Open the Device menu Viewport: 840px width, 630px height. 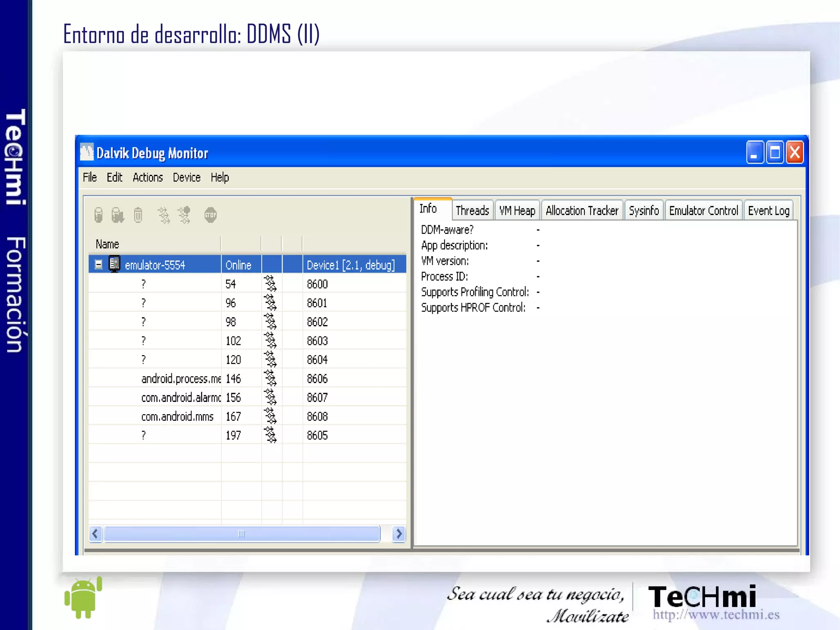pos(187,177)
